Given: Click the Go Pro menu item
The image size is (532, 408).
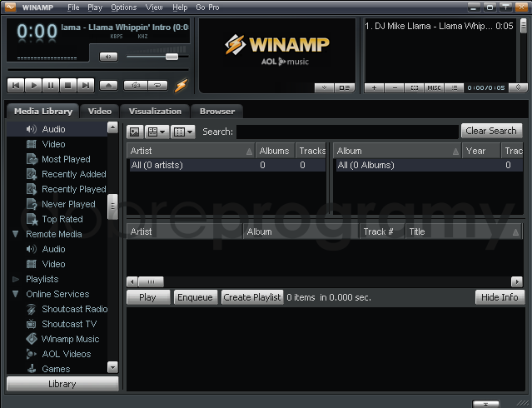Looking at the screenshot, I should click(207, 7).
